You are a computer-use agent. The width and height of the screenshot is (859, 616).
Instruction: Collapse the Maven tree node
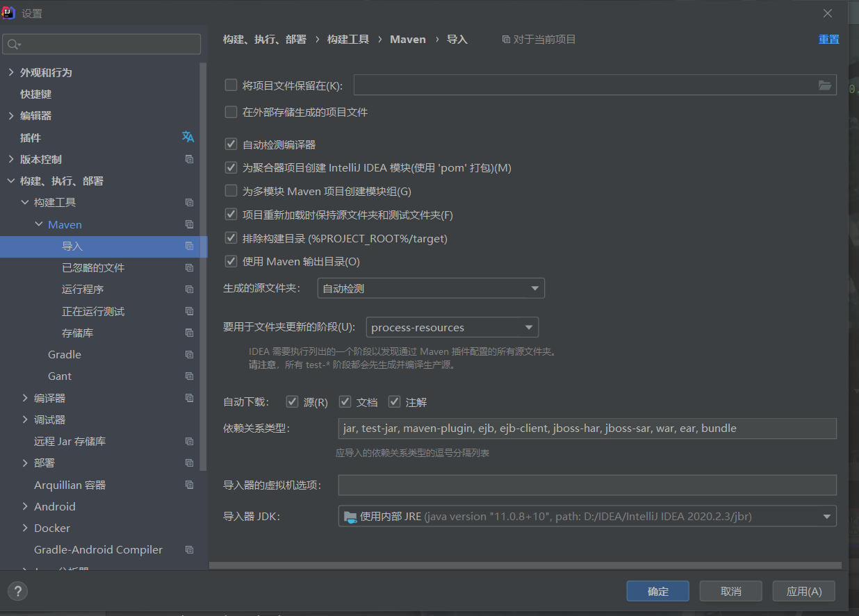pos(39,224)
